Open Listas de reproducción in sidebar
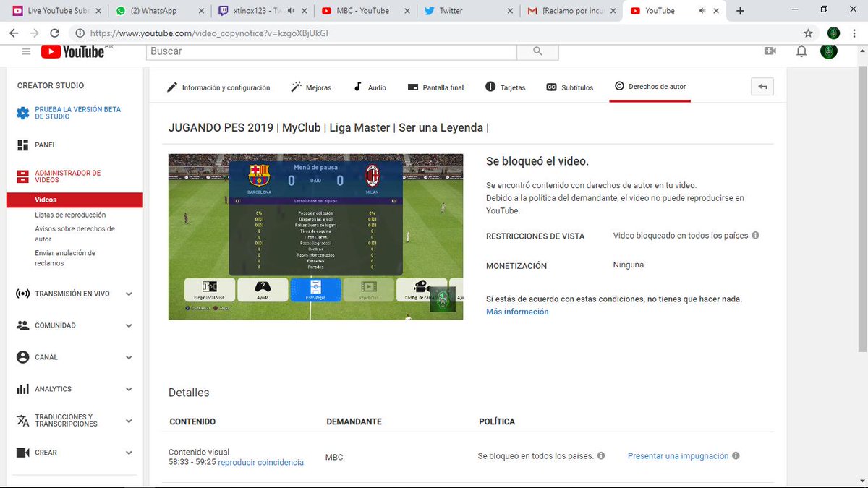 (70, 215)
